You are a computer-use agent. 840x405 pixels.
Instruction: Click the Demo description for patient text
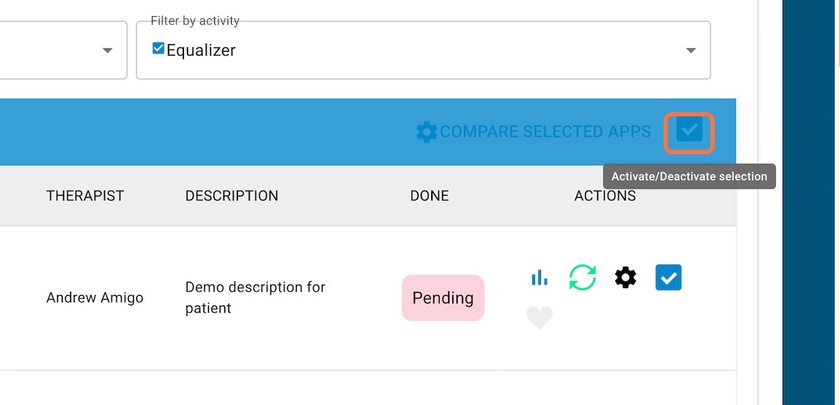point(255,298)
